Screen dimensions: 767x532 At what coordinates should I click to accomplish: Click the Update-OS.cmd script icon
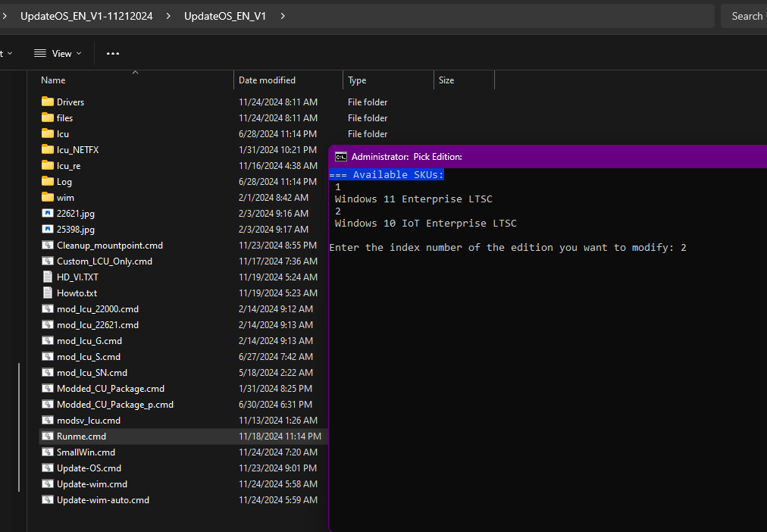point(48,468)
